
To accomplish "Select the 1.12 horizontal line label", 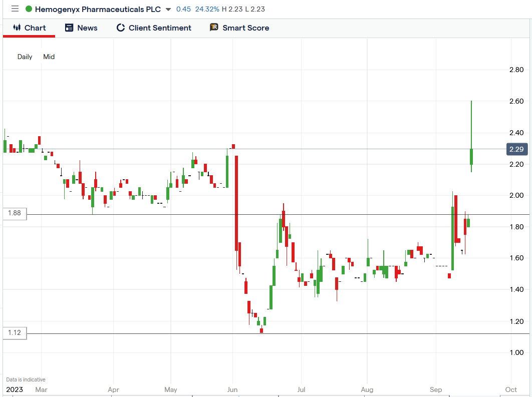I will 15,333.
